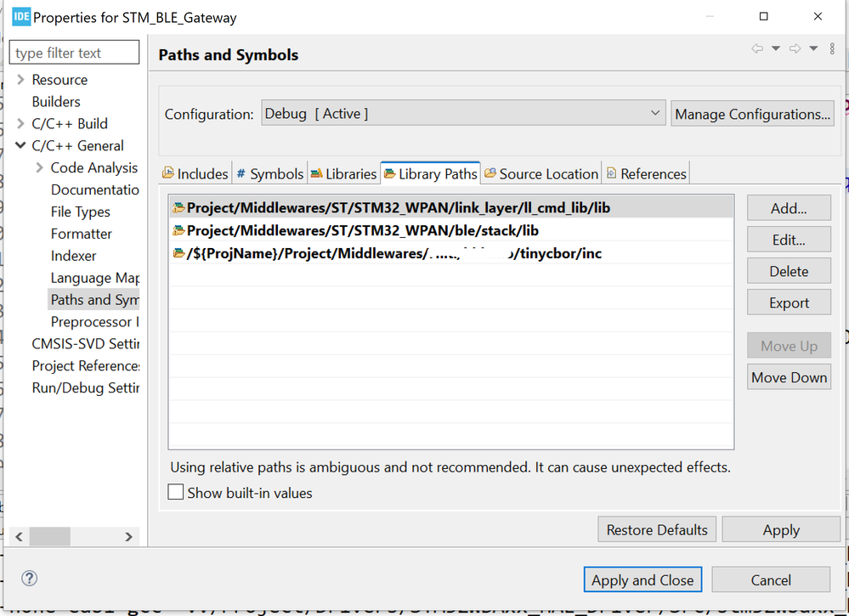
Task: Click the forward navigation arrow icon
Action: (x=795, y=49)
